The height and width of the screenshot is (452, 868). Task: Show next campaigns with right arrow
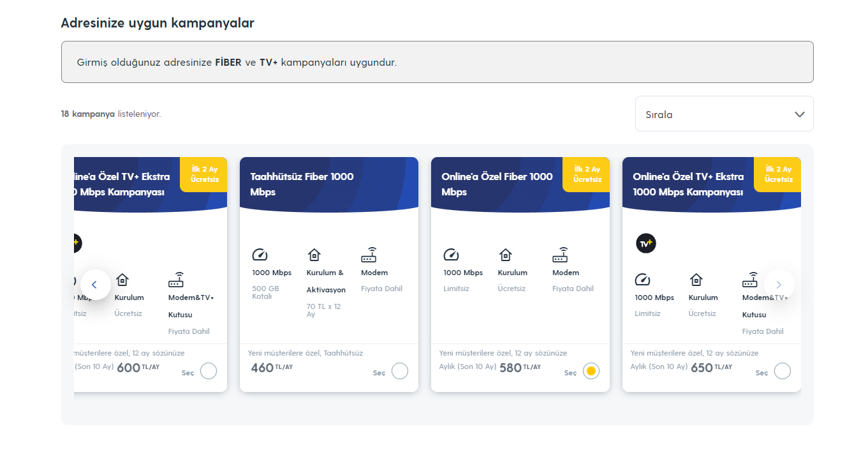pyautogui.click(x=779, y=285)
